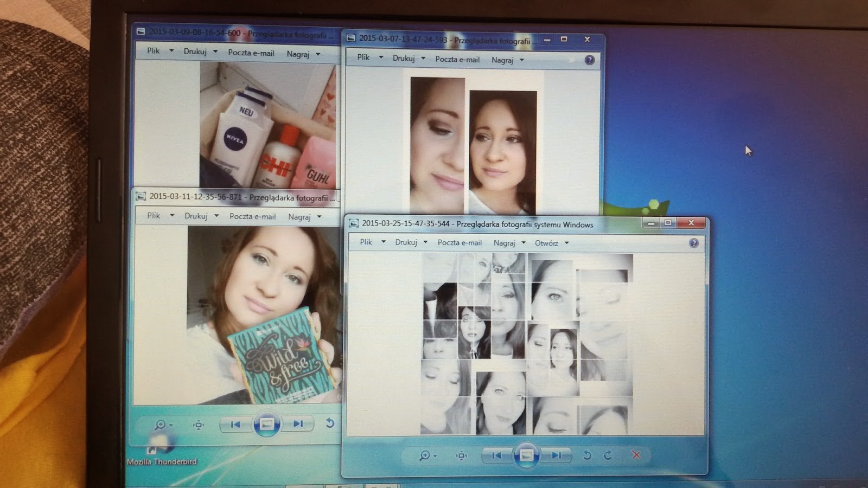Go to next photo in the 2015-03-11 window
The height and width of the screenshot is (488, 868).
pos(298,424)
